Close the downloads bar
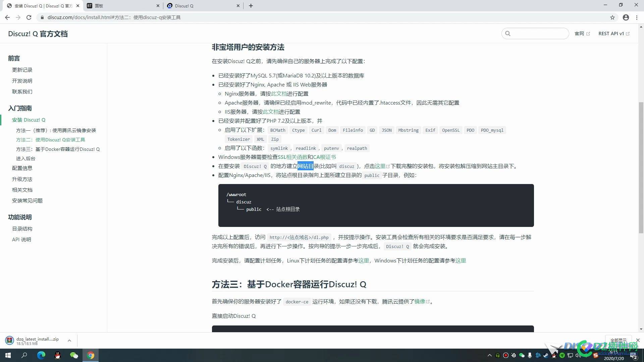The width and height of the screenshot is (644, 362). tap(638, 340)
